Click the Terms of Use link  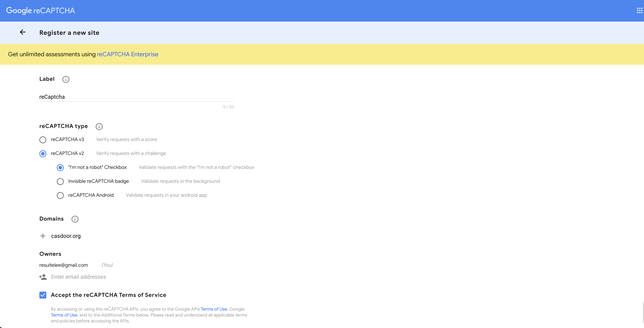coord(214,309)
